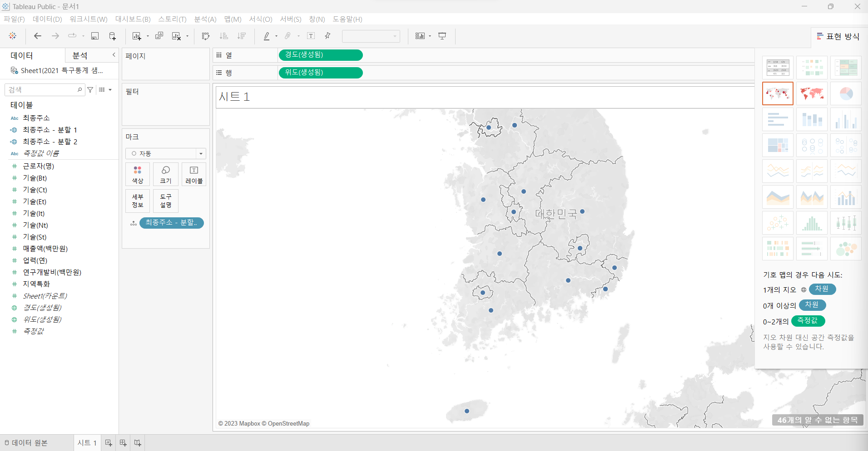
Task: Open the 맵(M) menu
Action: [233, 19]
